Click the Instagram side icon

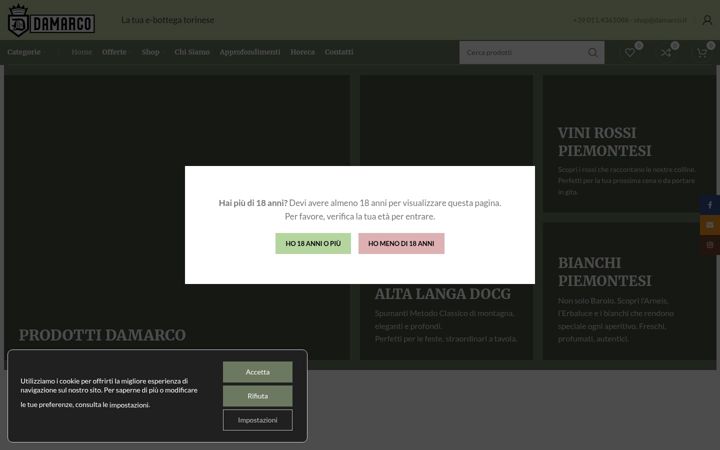point(710,245)
